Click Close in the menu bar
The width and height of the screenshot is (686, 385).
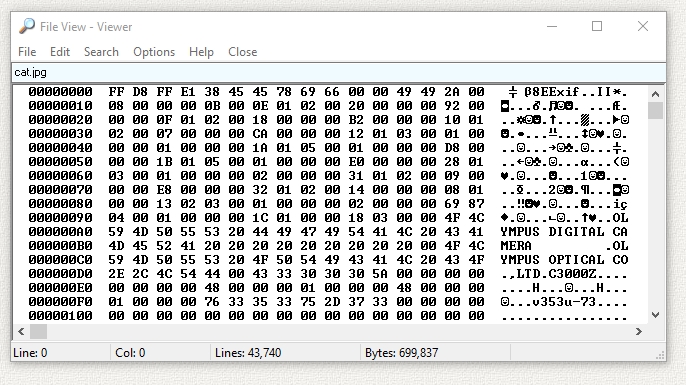click(242, 52)
